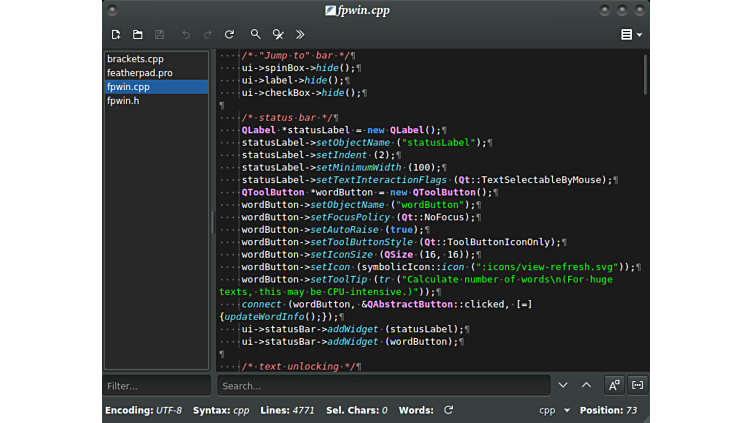Screen dimensions: 752x423
Task: Toggle Whole Word search option
Action: [637, 385]
